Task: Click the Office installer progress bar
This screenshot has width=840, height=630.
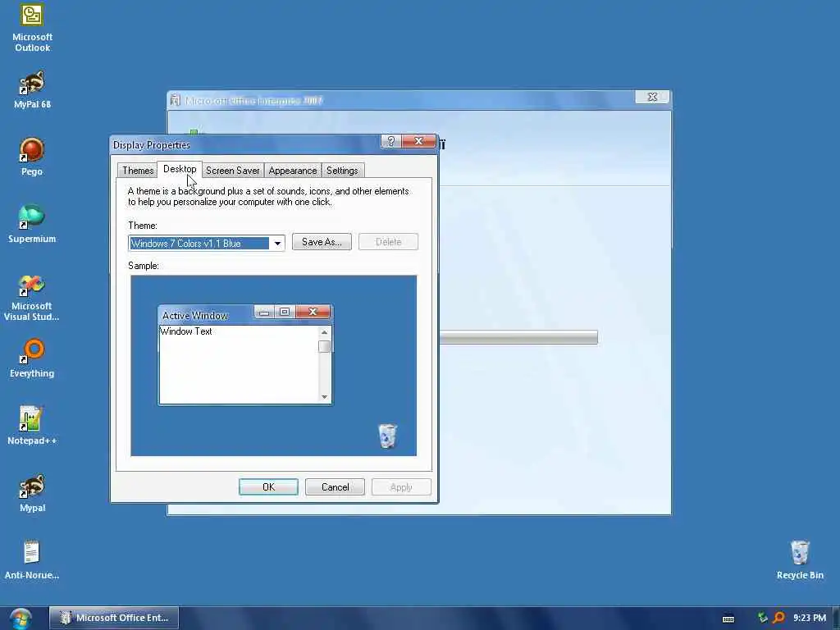Action: tap(518, 337)
